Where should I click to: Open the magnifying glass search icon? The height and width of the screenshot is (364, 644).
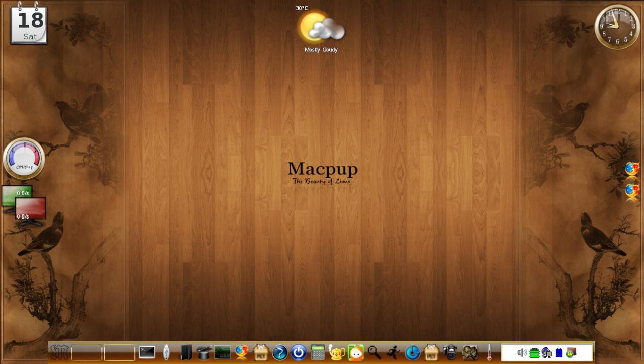point(374,352)
